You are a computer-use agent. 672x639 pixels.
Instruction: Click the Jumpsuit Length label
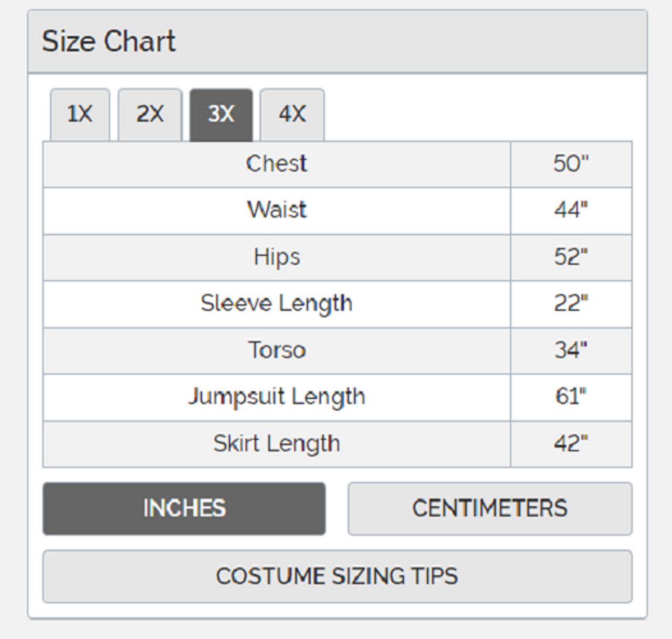(x=277, y=397)
